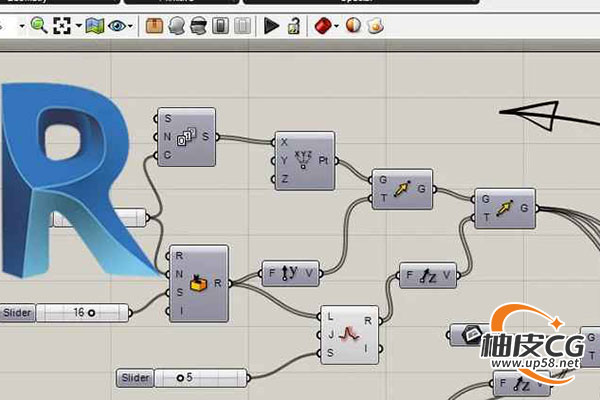Select the Unit Z component at canvas bottom

(522, 384)
